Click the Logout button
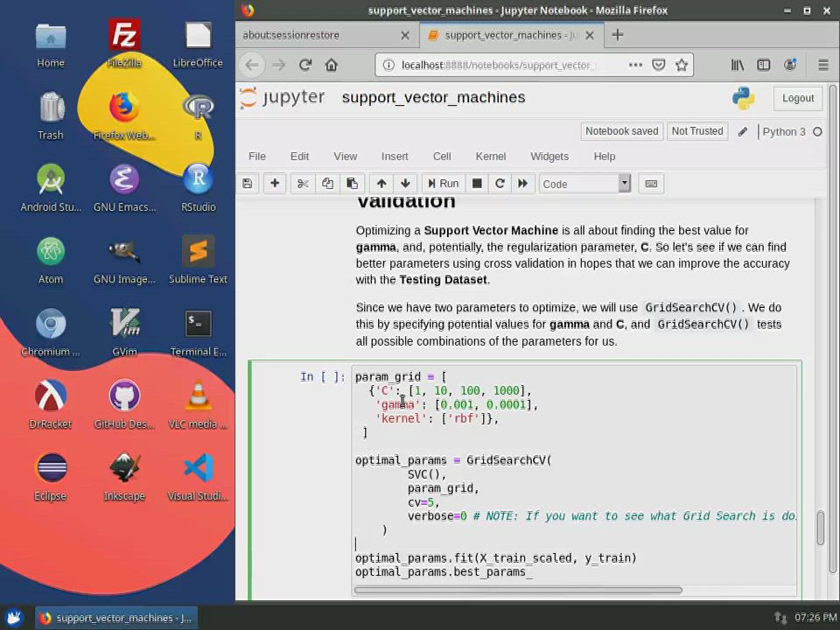Viewport: 840px width, 630px height. [x=798, y=99]
